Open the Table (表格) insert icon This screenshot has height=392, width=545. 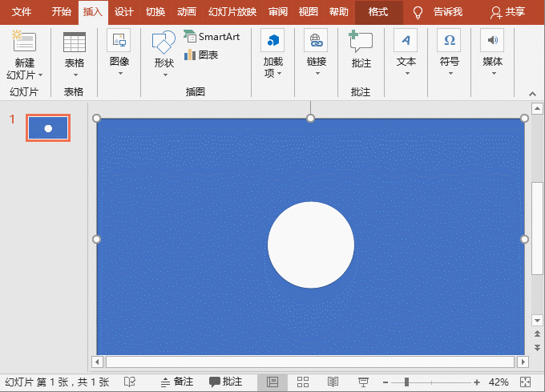coord(74,43)
